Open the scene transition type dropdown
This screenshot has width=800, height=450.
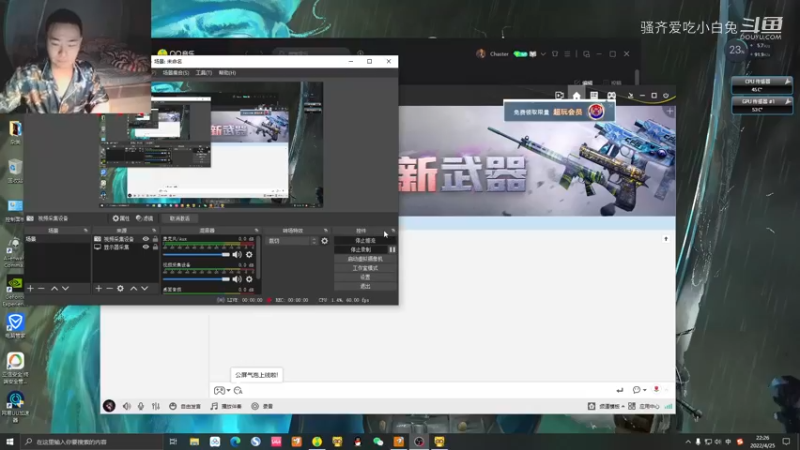click(x=292, y=241)
